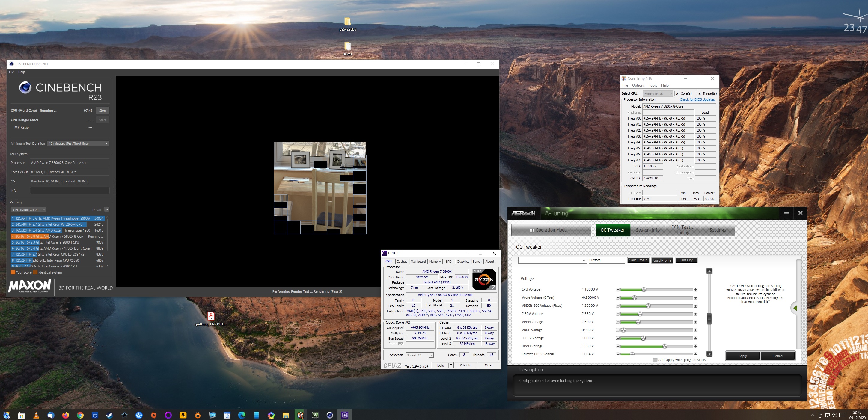The image size is (868, 420).
Task: Click Stop to halt the Cinebench test
Action: (x=103, y=110)
